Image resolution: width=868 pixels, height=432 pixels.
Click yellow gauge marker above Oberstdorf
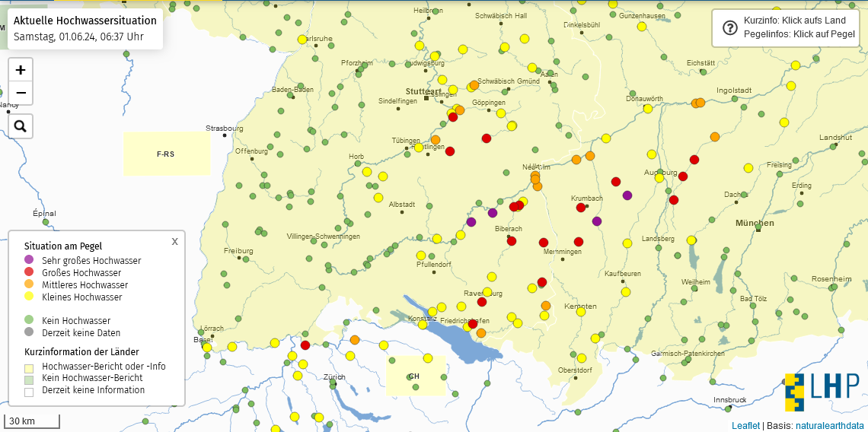(x=581, y=358)
